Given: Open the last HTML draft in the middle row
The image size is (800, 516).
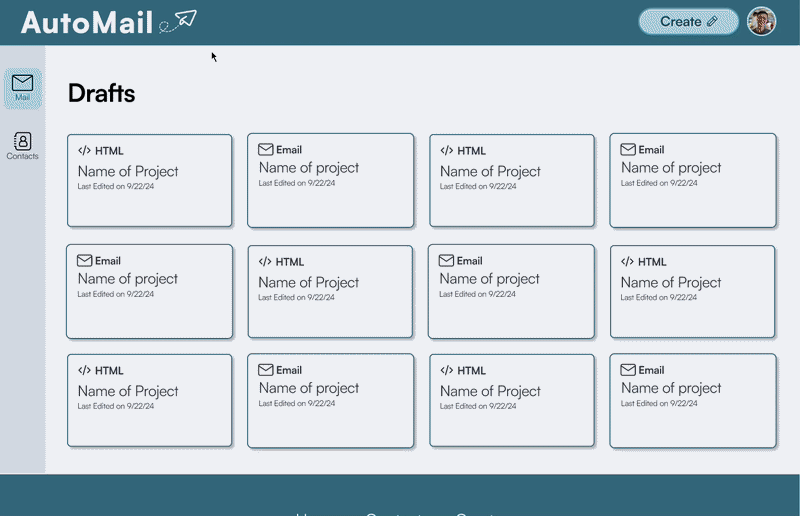Looking at the screenshot, I should pos(692,291).
